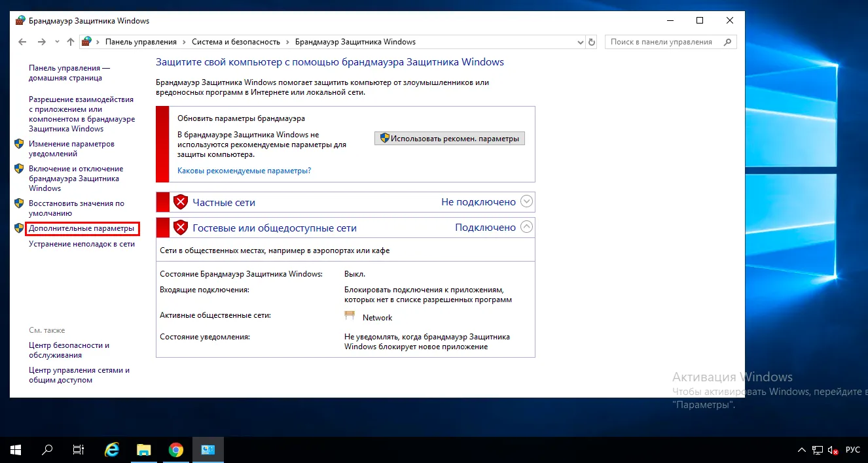Click the muted volume tray icon
The image size is (868, 463).
click(833, 450)
